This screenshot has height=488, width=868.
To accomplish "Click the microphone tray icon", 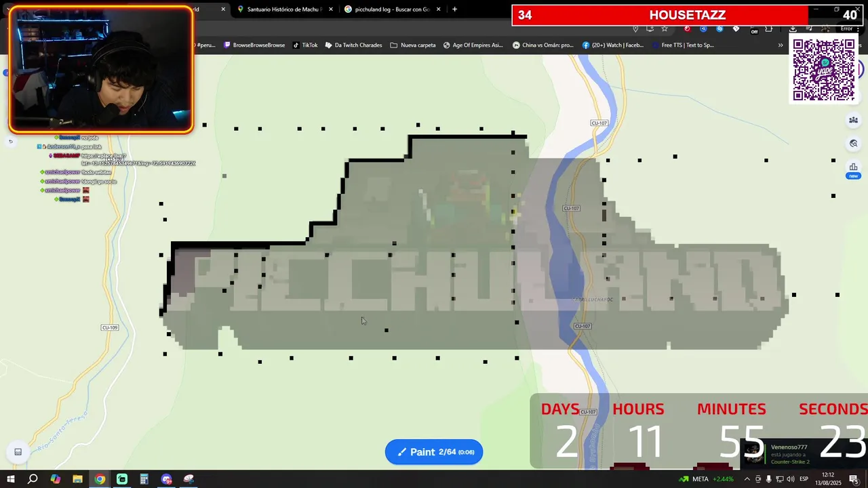I will point(768,479).
